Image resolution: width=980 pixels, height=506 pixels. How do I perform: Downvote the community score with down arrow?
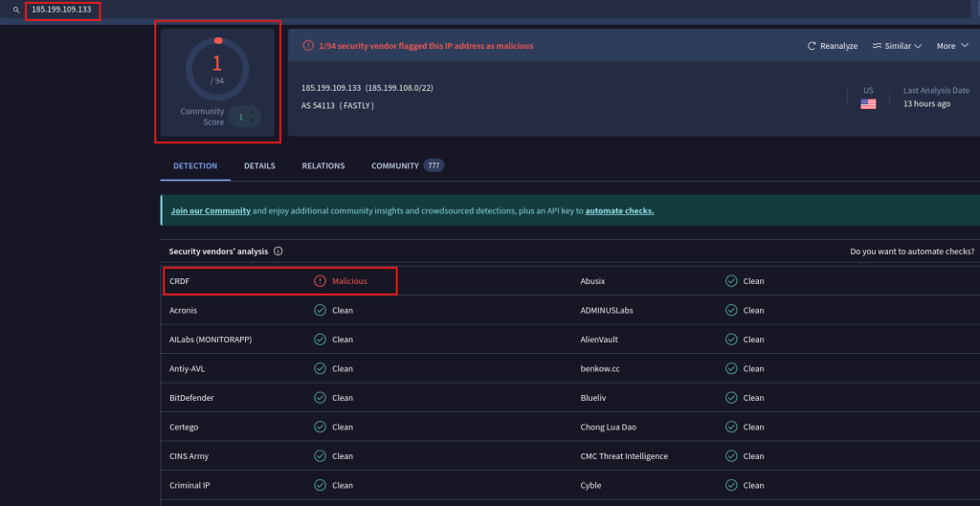coord(253,120)
